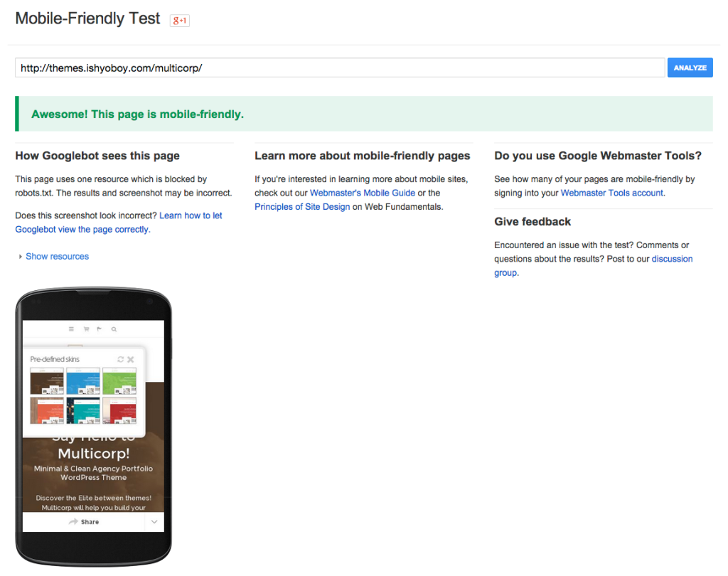The width and height of the screenshot is (728, 576).
Task: Click the 'Give feedback' heading
Action: coord(532,222)
